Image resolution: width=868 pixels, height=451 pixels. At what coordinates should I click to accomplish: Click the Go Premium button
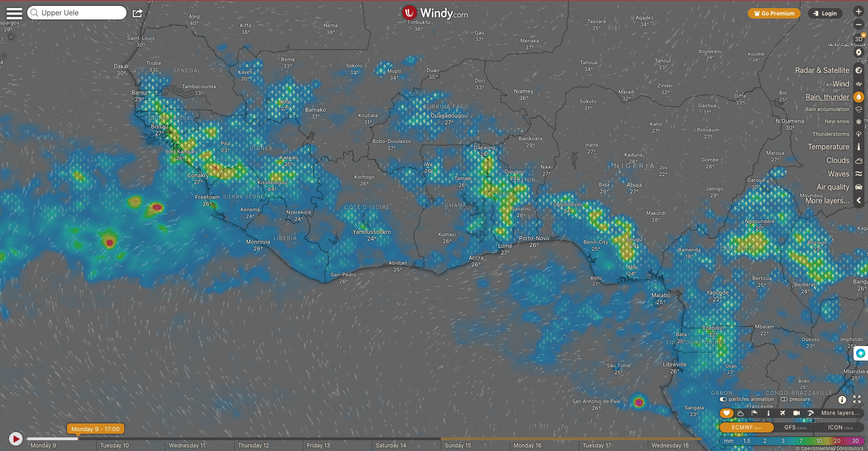(774, 14)
